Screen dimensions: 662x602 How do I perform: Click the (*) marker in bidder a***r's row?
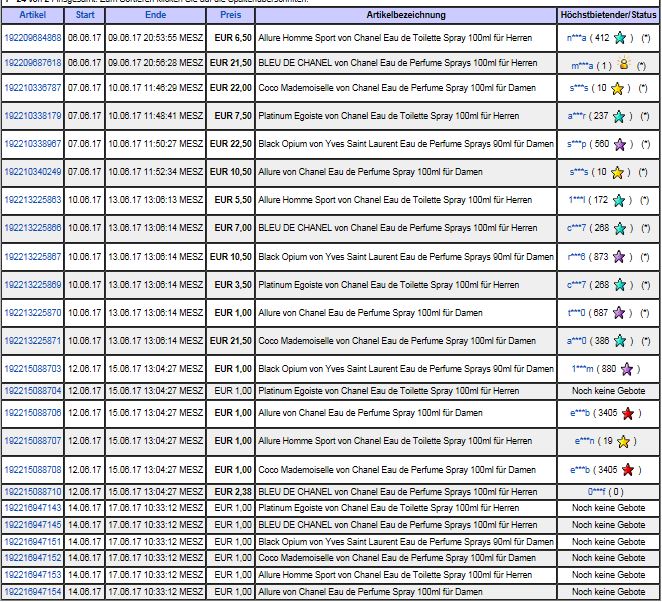click(x=645, y=116)
